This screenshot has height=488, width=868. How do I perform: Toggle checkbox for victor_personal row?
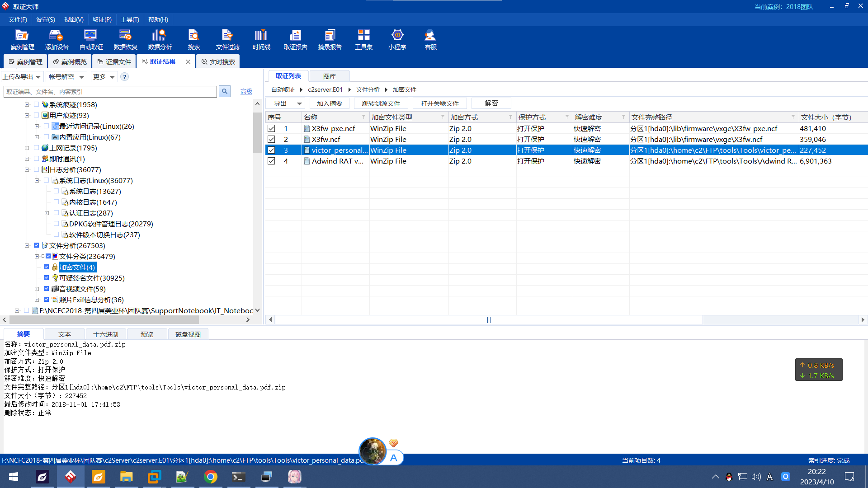(271, 150)
